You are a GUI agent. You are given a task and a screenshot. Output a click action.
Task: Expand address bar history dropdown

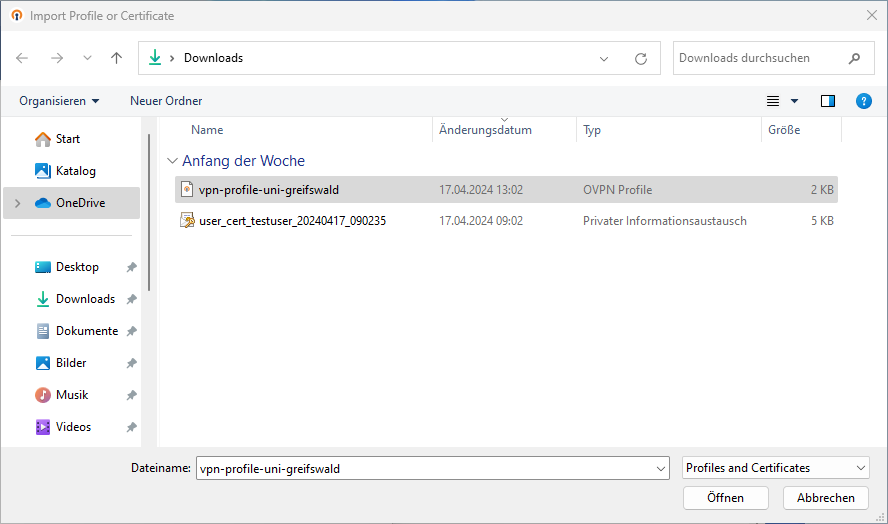point(604,58)
